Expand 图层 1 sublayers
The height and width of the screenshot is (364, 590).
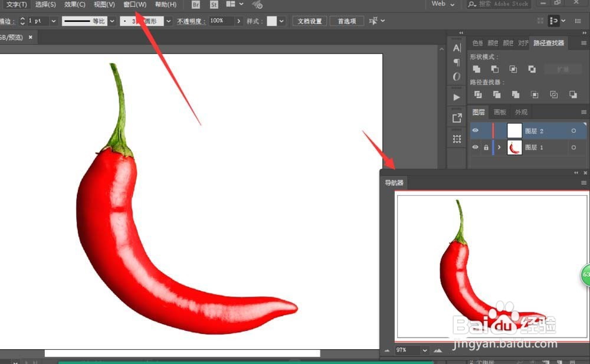[x=499, y=147]
